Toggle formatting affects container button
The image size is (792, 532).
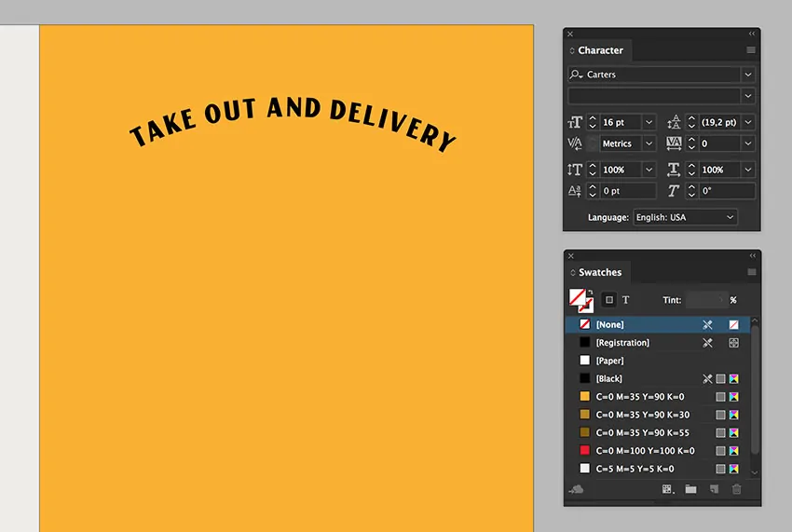point(608,300)
